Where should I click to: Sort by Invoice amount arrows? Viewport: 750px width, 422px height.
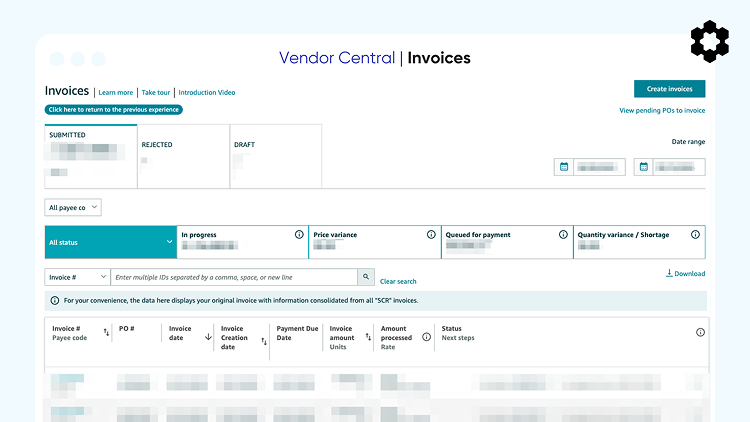368,337
